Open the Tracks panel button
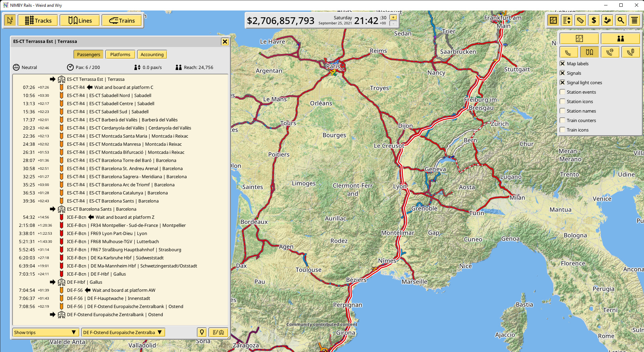Image resolution: width=644 pixels, height=352 pixels. click(38, 20)
